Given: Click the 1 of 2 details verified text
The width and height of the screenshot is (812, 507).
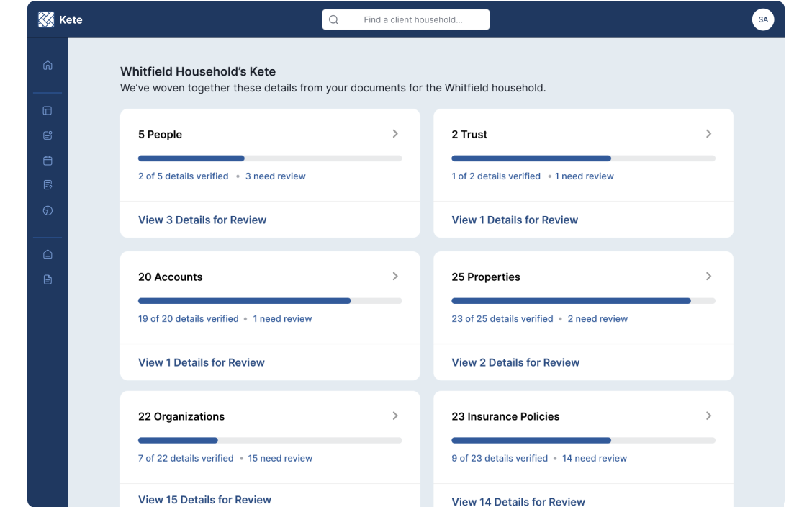Looking at the screenshot, I should [496, 176].
